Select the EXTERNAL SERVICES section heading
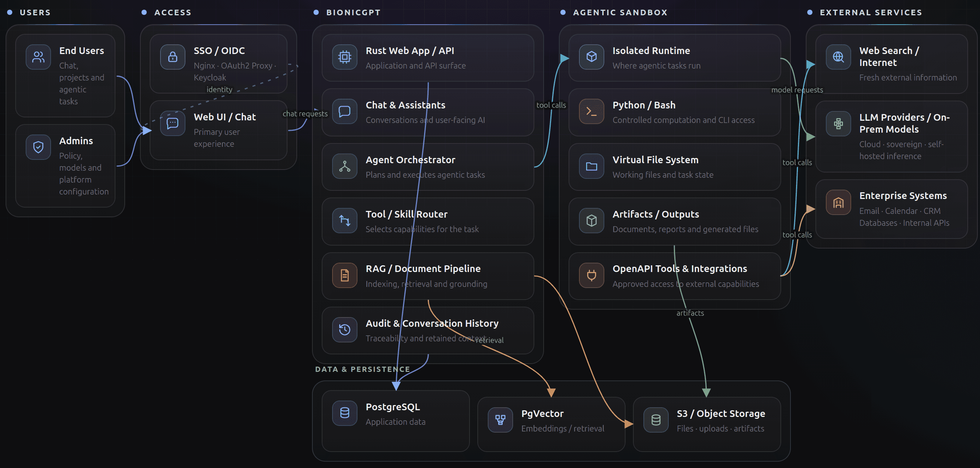Viewport: 980px width, 468px height. point(871,13)
